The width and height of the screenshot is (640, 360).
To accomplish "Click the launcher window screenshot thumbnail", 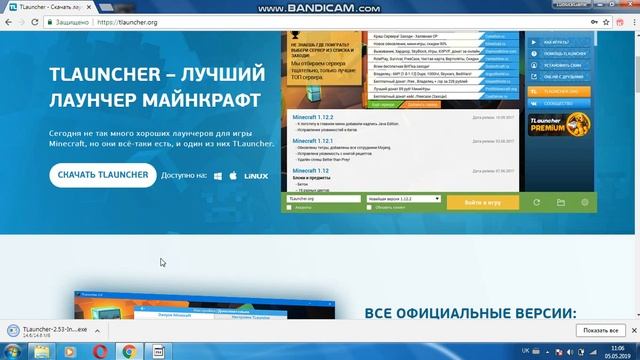I will 204,305.
